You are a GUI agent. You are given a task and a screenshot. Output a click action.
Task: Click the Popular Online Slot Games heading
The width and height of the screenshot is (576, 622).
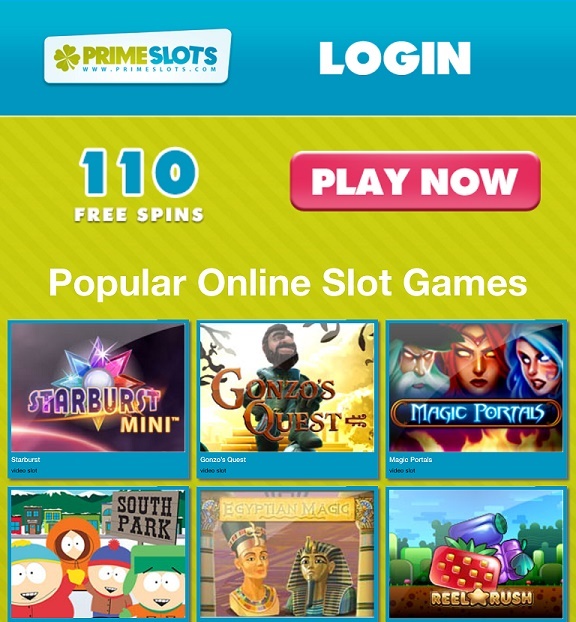point(288,282)
